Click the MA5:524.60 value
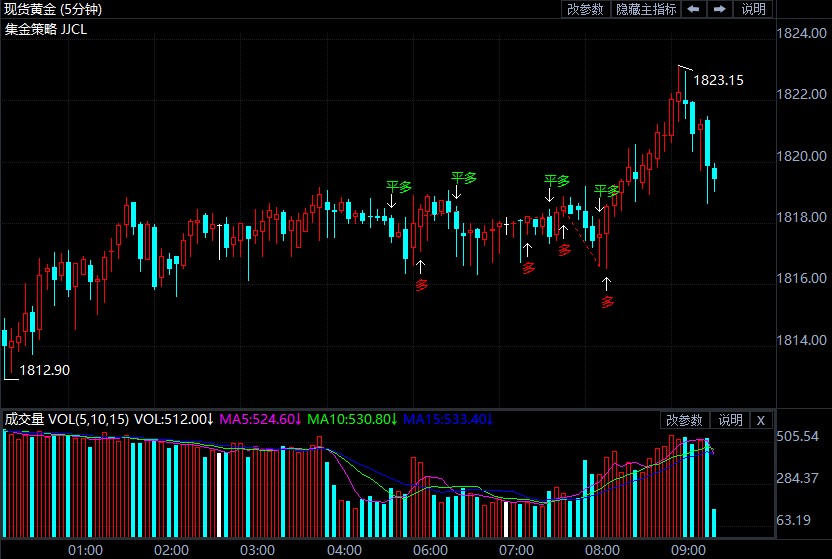Viewport: 832px width, 559px height. (261, 420)
